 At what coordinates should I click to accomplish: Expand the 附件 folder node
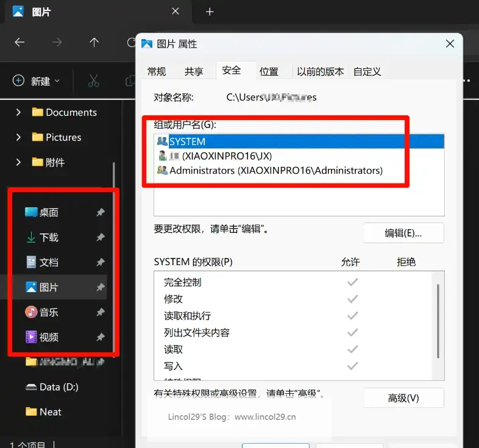[18, 162]
